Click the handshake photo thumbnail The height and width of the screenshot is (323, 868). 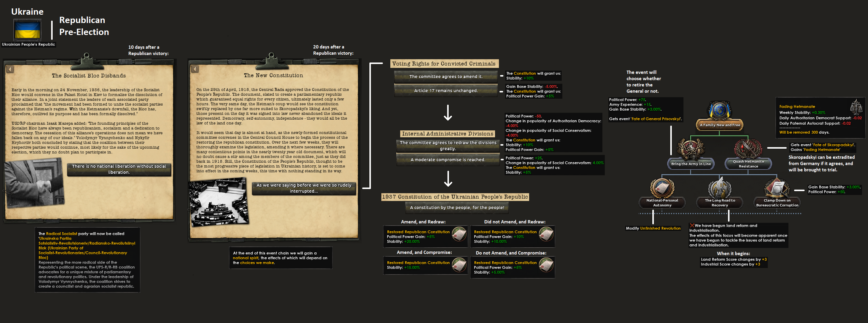pyautogui.click(x=34, y=183)
